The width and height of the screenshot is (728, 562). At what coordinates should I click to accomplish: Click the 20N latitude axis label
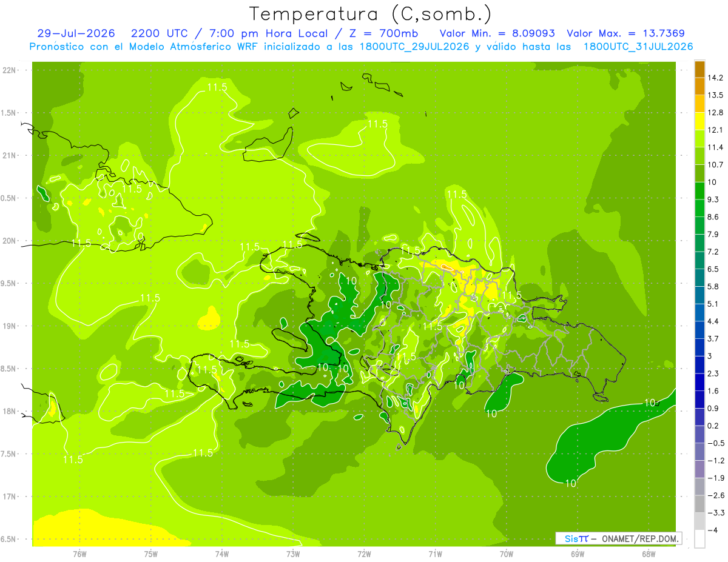[10, 241]
